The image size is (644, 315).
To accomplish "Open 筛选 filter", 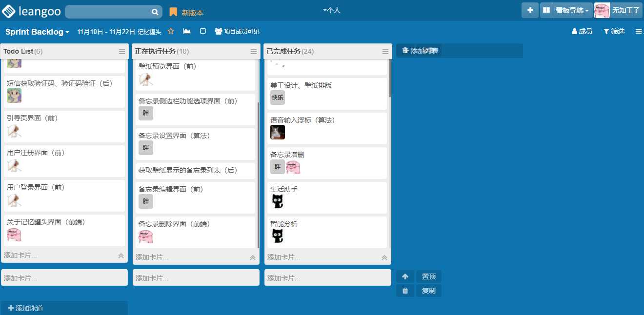I will 614,31.
